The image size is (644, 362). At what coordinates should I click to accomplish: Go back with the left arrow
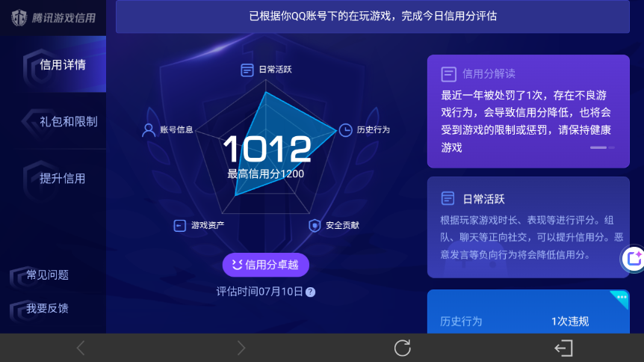pyautogui.click(x=81, y=348)
